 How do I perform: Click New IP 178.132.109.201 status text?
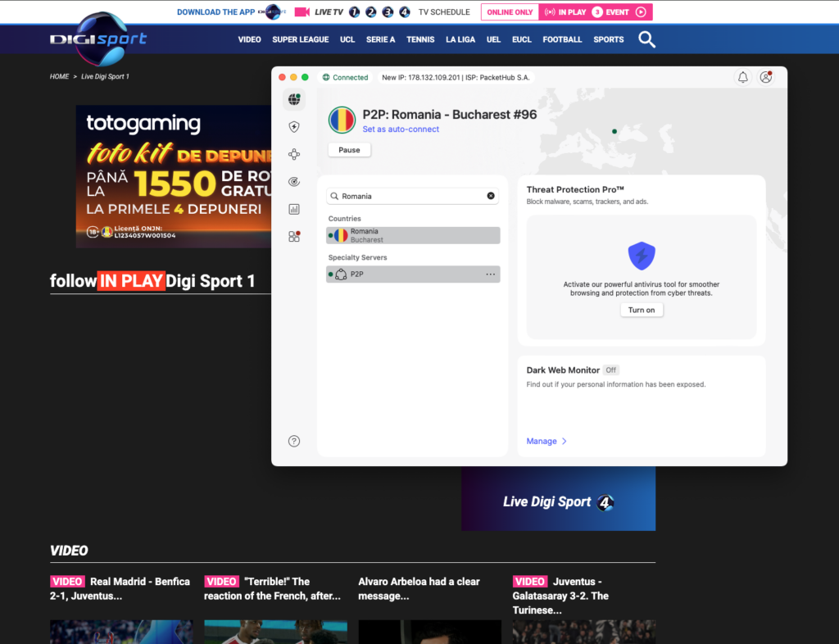click(456, 78)
